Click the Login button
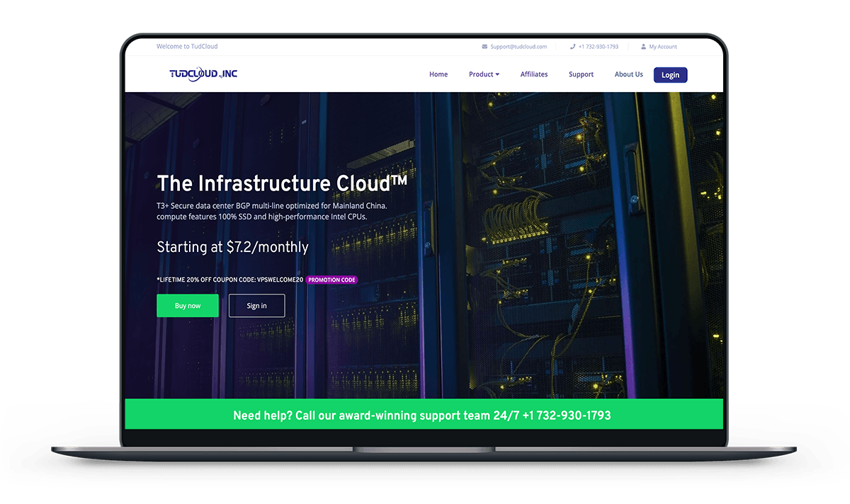Viewport: 850px width, 504px height. tap(670, 75)
